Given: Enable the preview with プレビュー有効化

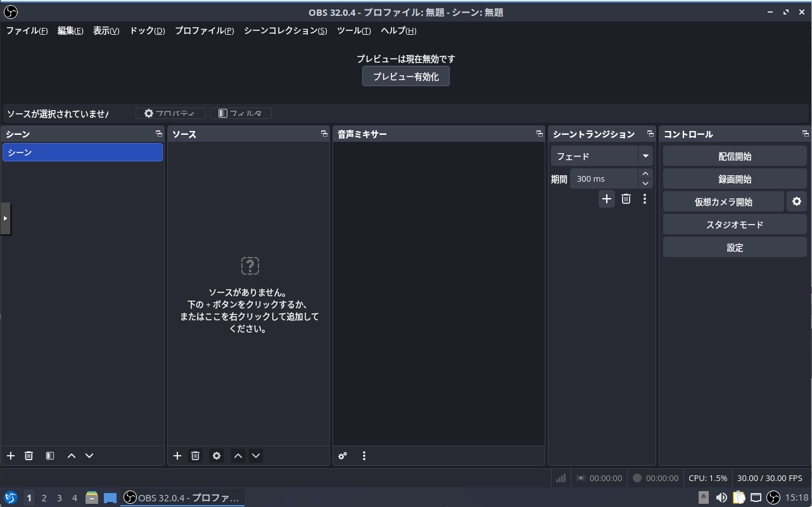Looking at the screenshot, I should pyautogui.click(x=405, y=77).
